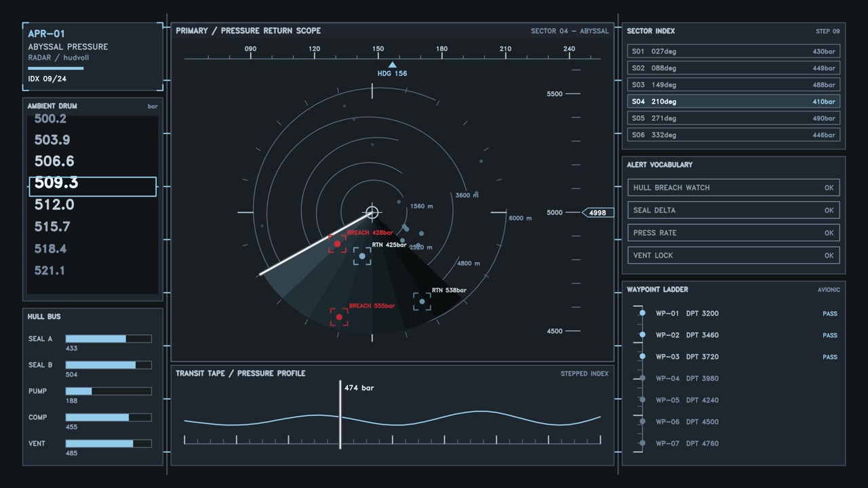
Task: Select waypoint WP-01 DPT 3200 node
Action: coord(642,313)
